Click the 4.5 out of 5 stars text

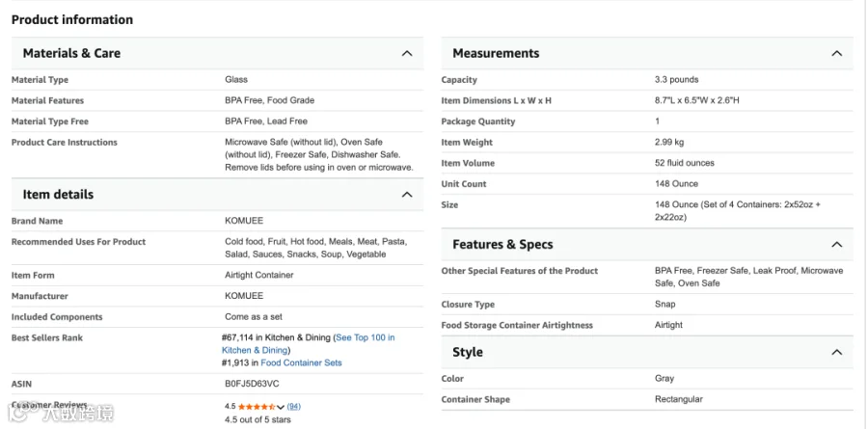point(258,419)
